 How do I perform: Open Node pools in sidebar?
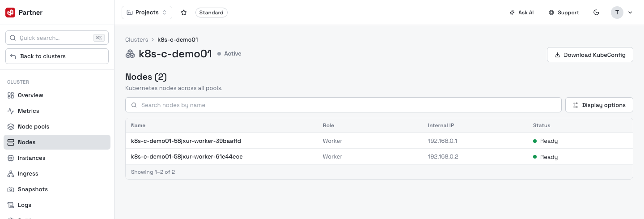point(57,127)
